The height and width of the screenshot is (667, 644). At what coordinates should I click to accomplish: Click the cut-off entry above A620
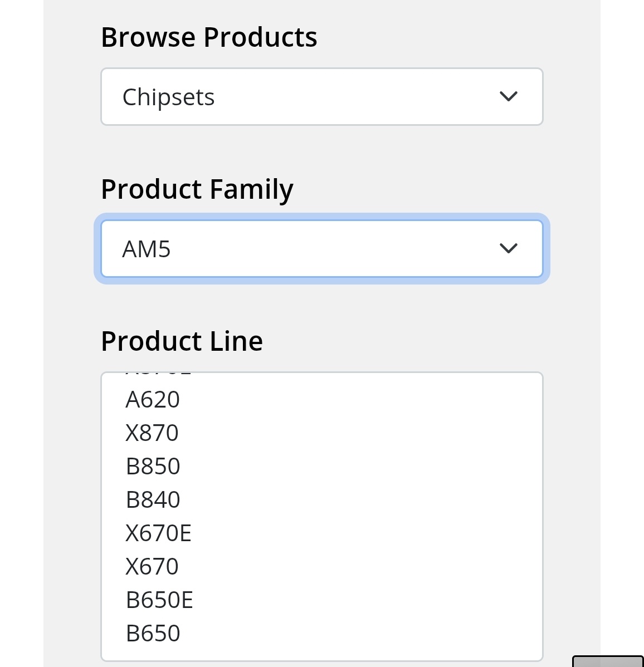(x=158, y=375)
